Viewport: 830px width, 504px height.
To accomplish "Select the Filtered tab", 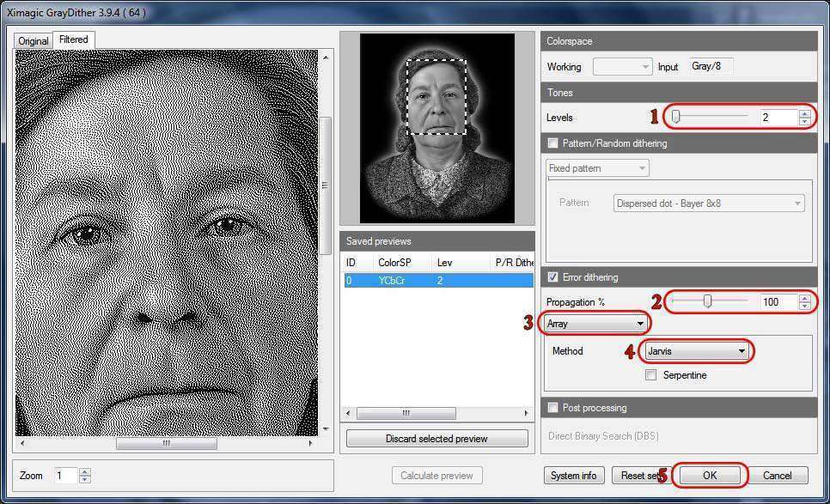I will (x=73, y=39).
